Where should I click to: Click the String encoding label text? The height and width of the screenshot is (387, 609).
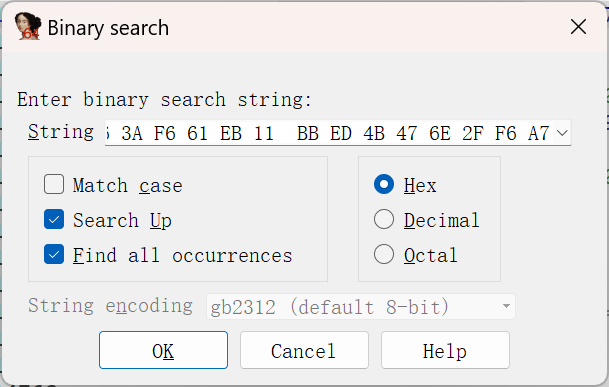[x=110, y=306]
